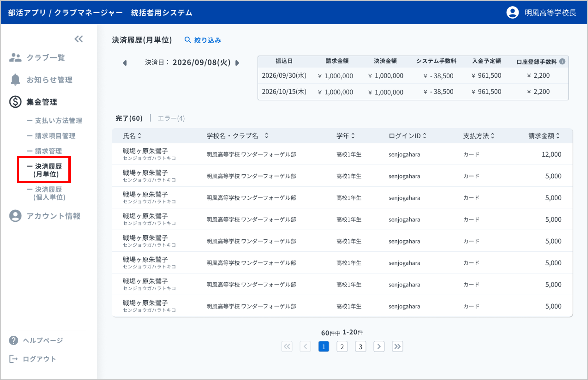
Task: Select the row with 12,000 amount
Action: click(342, 154)
